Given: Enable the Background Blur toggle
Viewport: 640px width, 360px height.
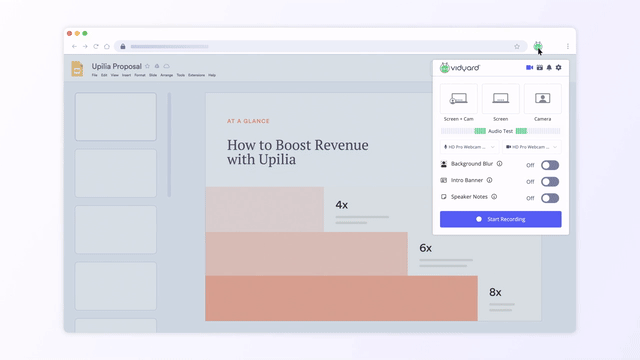Looking at the screenshot, I should coord(550,165).
